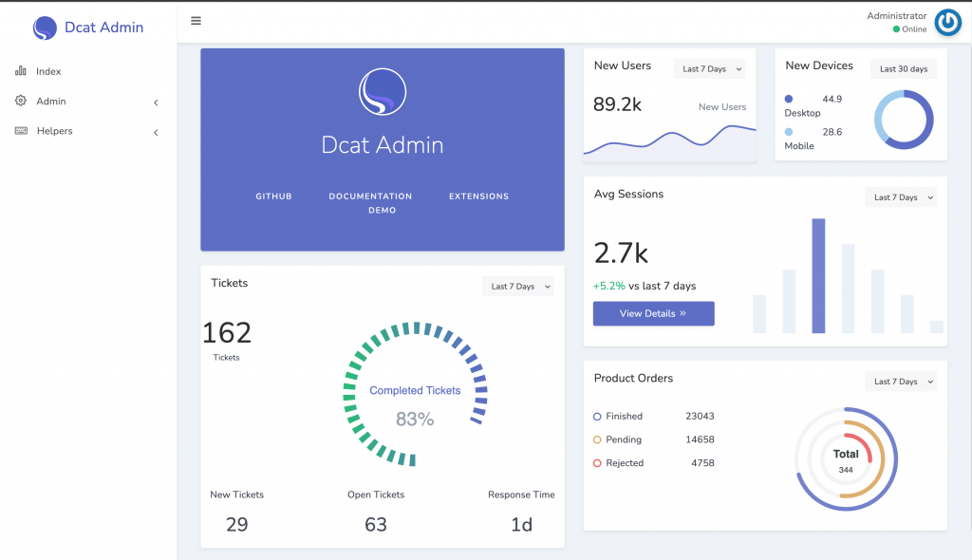
Task: Click the Finished orders circle marker
Action: click(x=597, y=417)
